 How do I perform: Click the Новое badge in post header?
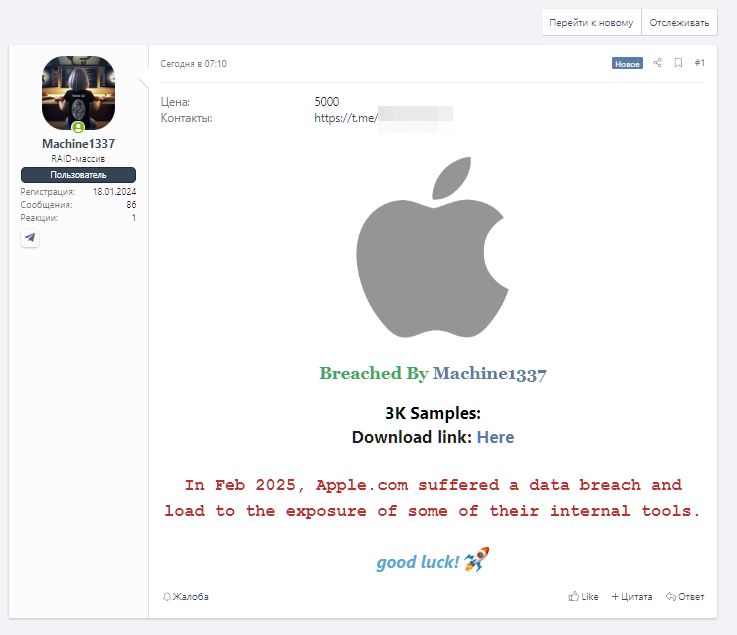click(x=627, y=63)
